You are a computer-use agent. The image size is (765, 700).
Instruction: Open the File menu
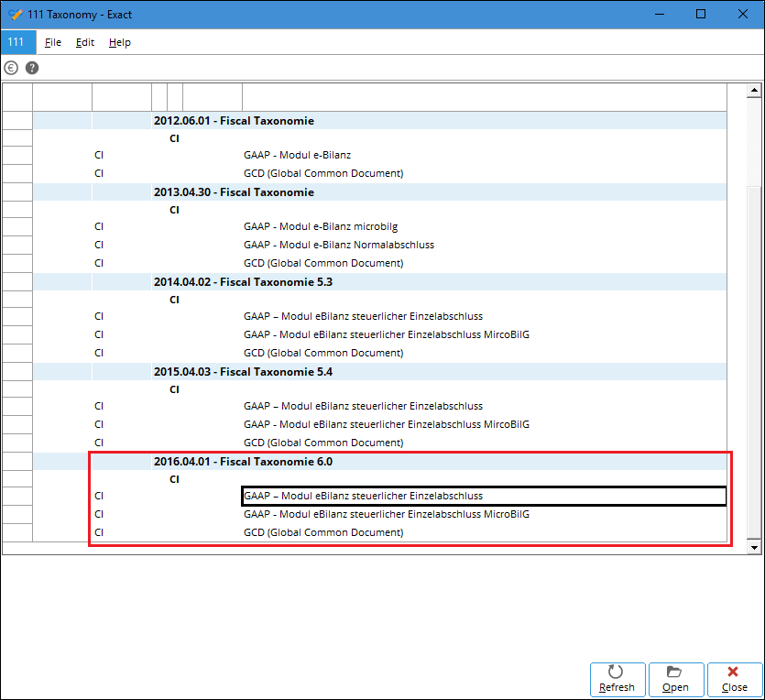(53, 42)
